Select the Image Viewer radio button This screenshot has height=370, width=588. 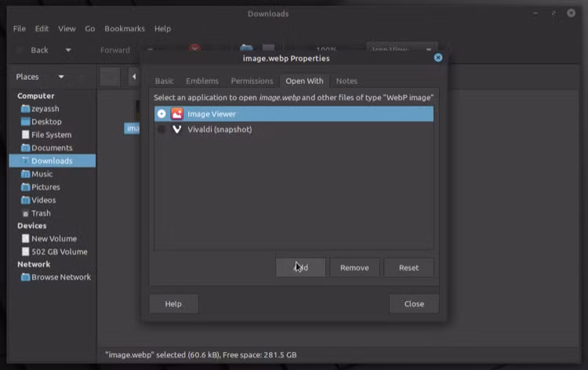(x=162, y=114)
